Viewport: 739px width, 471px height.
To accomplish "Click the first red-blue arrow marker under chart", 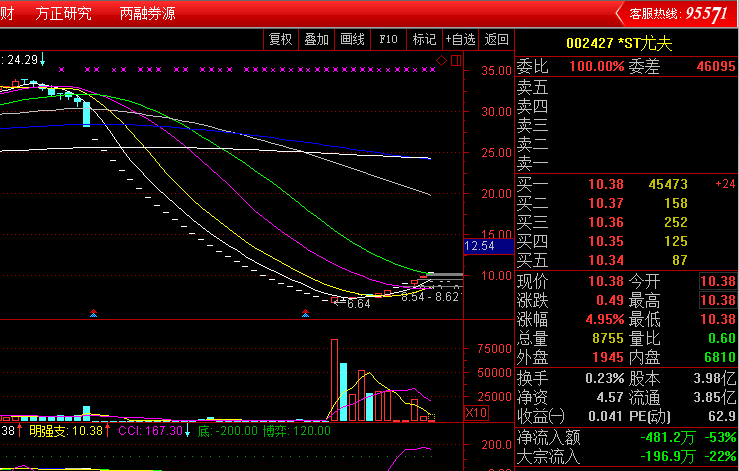I will pos(93,313).
